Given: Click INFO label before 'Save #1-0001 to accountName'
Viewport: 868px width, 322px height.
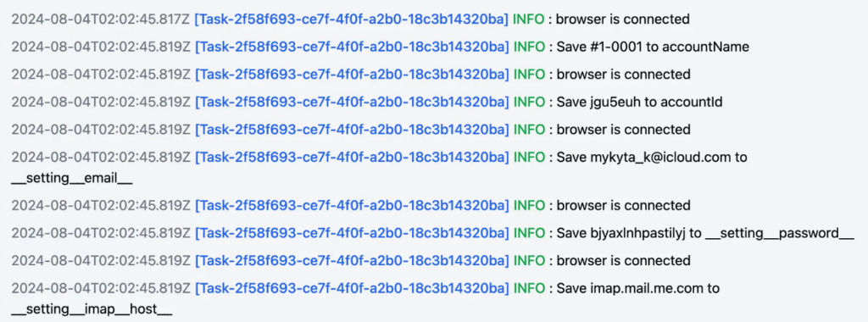Looking at the screenshot, I should 529,47.
